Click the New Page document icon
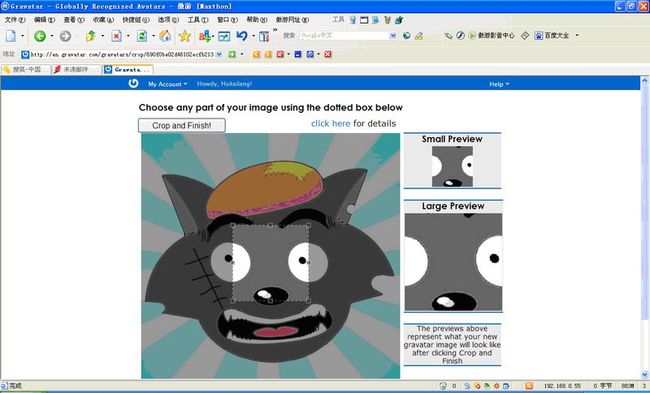This screenshot has width=650, height=393. 11,36
